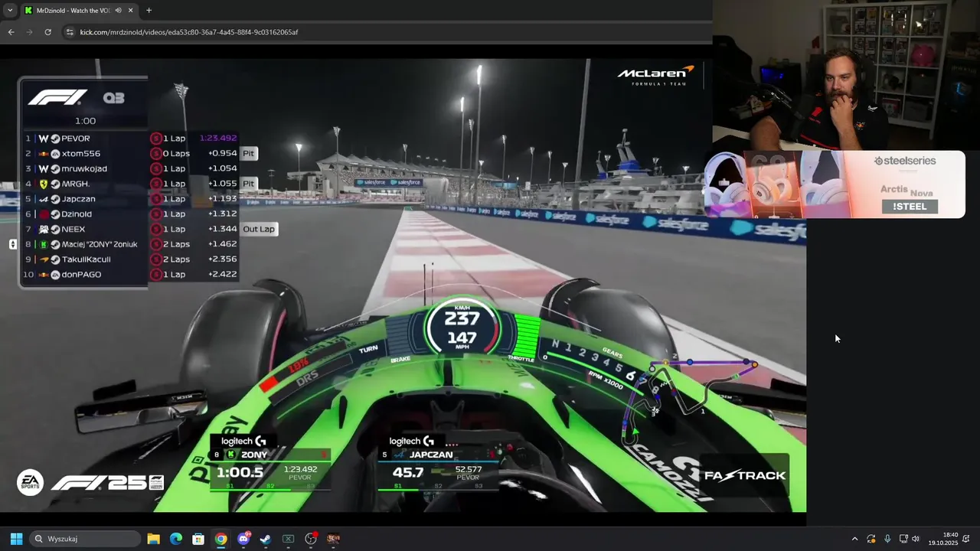The width and height of the screenshot is (980, 551).
Task: Click the Wyszukaj taskbar search box
Action: tap(86, 539)
